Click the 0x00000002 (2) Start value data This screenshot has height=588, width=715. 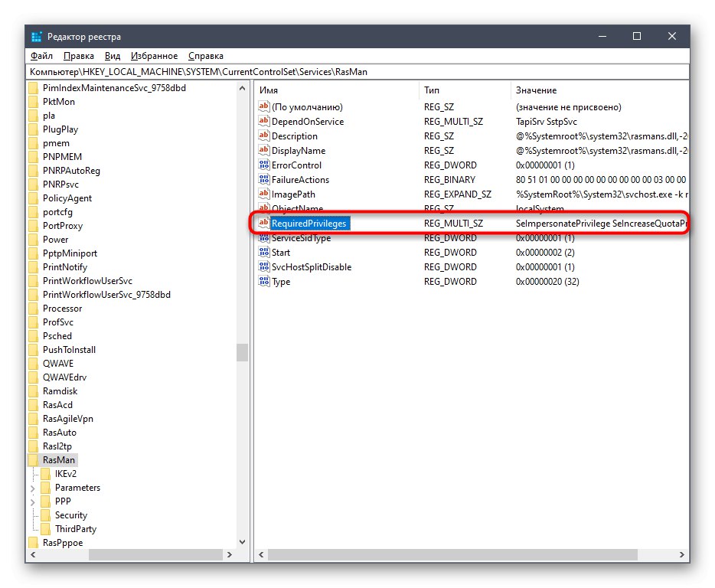[x=545, y=252]
